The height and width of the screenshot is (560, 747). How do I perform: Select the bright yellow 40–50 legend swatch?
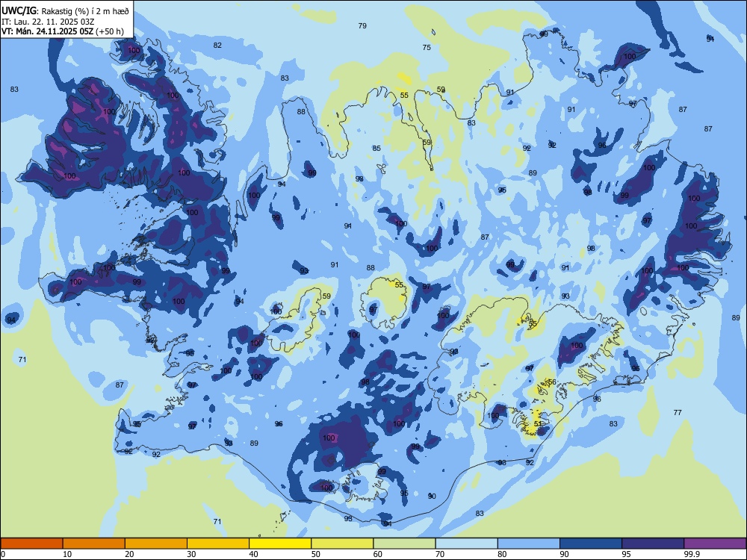280,544
